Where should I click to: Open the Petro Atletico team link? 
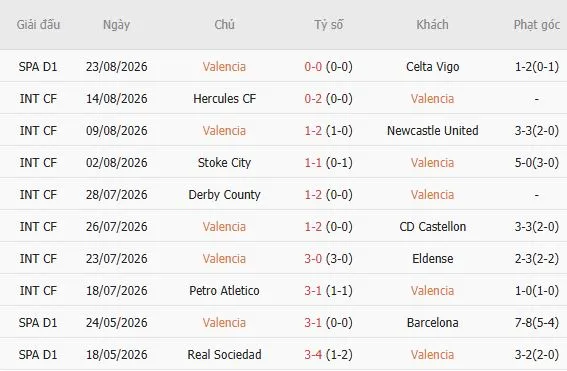[224, 291]
